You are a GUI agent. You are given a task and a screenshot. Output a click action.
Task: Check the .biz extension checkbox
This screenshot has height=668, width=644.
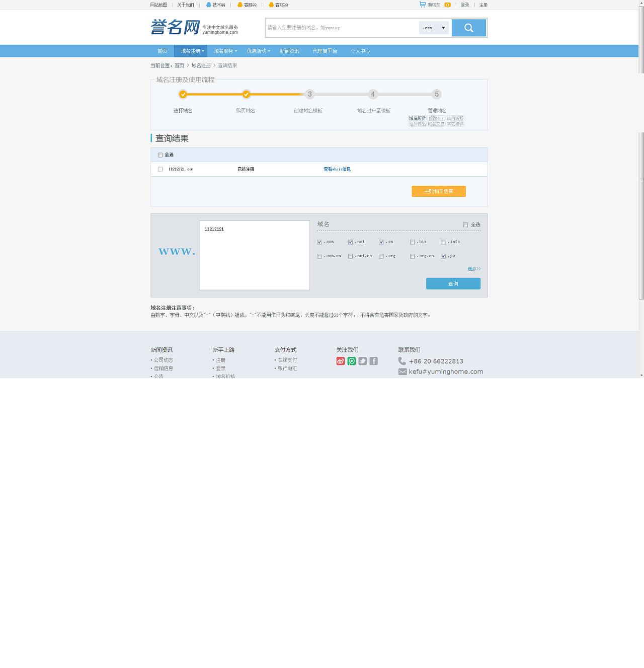(413, 242)
